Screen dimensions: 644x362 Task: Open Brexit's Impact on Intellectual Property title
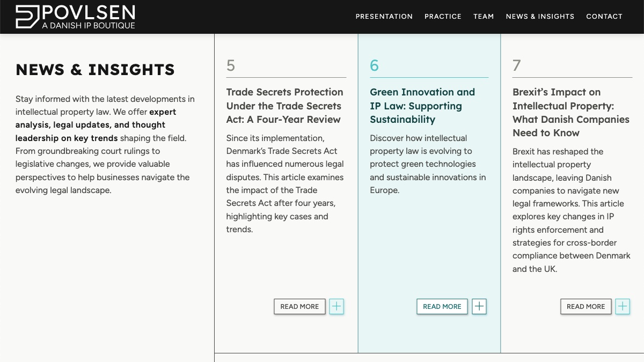click(x=571, y=113)
